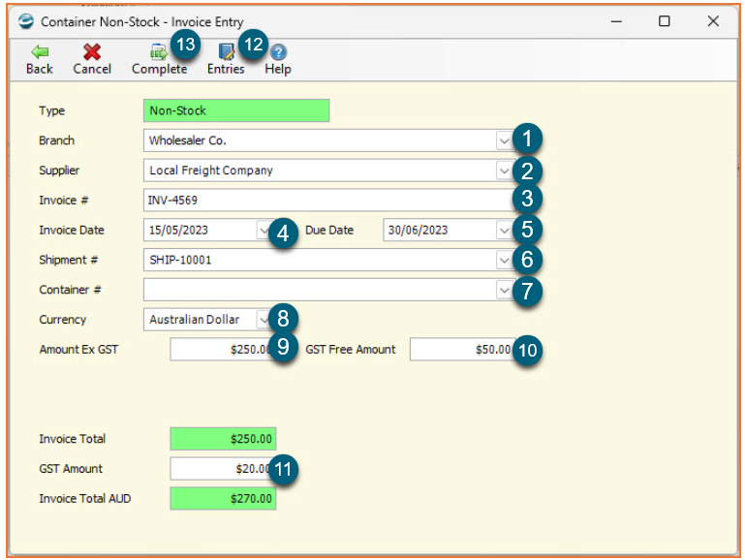Click the blue Help question-mark icon
745x560 pixels.
pos(278,51)
